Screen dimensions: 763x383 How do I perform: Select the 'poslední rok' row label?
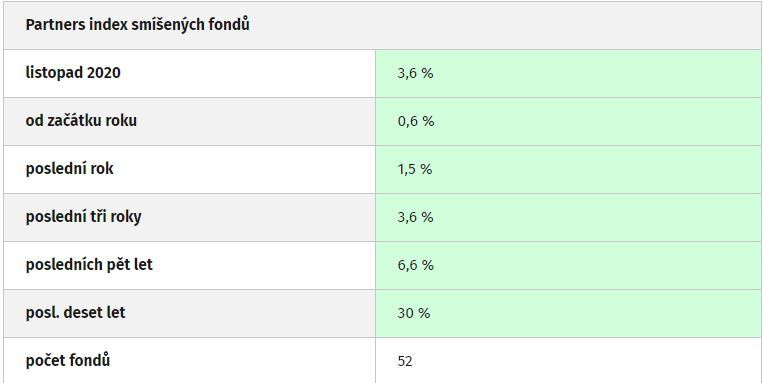click(x=69, y=168)
